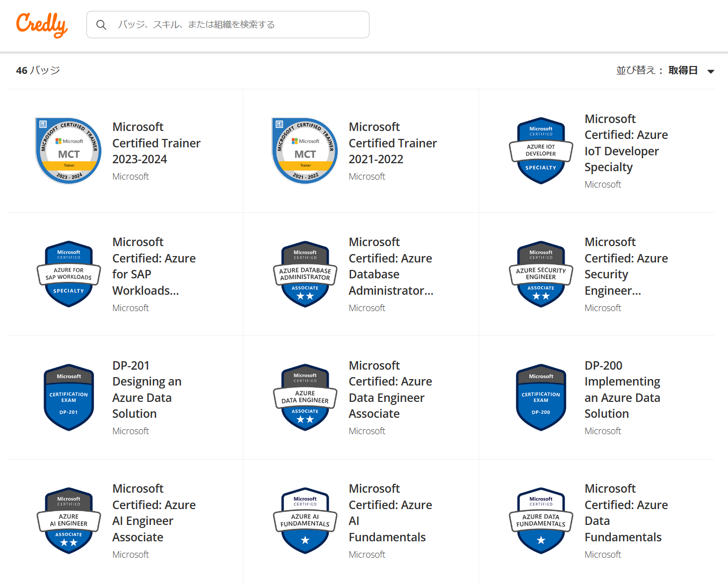
Task: Click the 46 バッジ count text
Action: pos(38,70)
